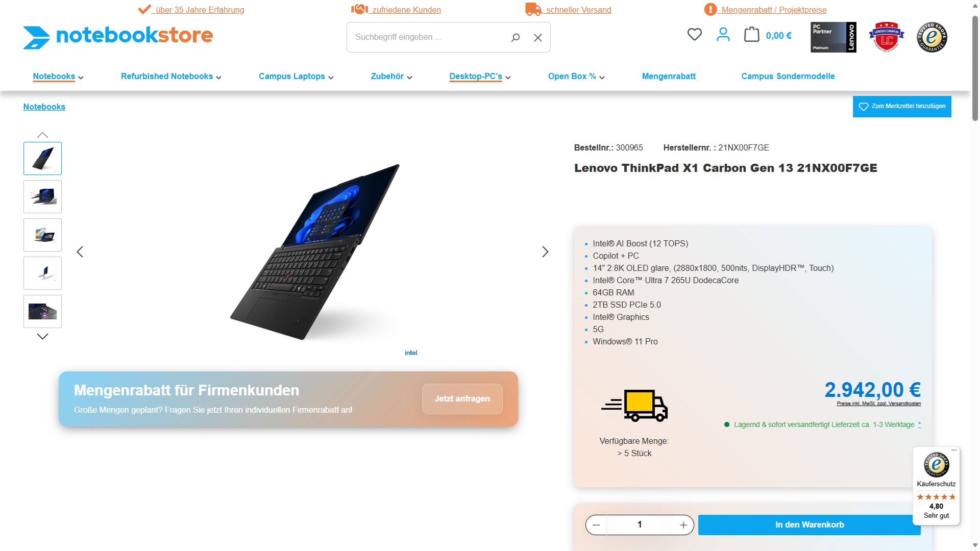Viewport: 980px width, 551px height.
Task: Decrease quantity with the minus button
Action: point(596,525)
